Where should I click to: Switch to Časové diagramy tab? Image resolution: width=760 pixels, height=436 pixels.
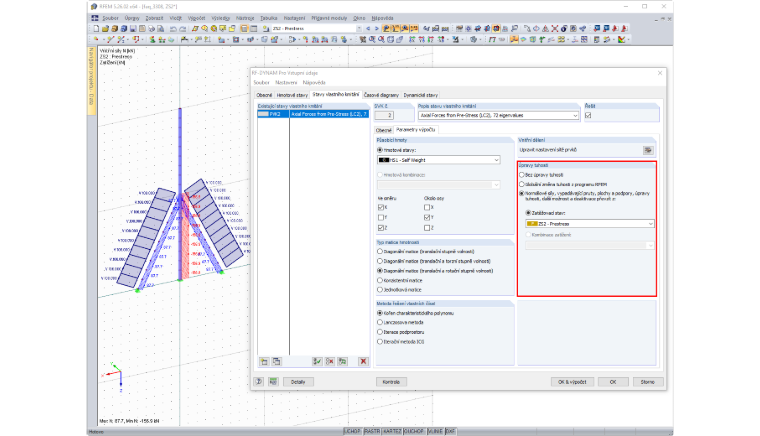[381, 95]
